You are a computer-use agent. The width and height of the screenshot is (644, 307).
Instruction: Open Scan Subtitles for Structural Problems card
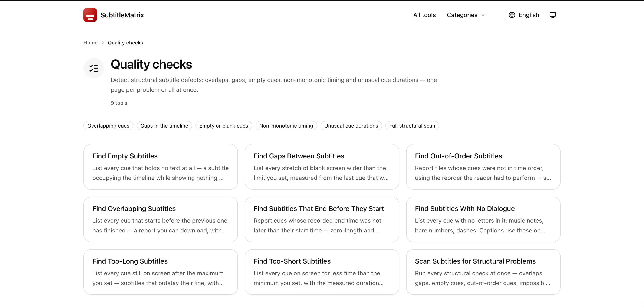click(x=483, y=272)
